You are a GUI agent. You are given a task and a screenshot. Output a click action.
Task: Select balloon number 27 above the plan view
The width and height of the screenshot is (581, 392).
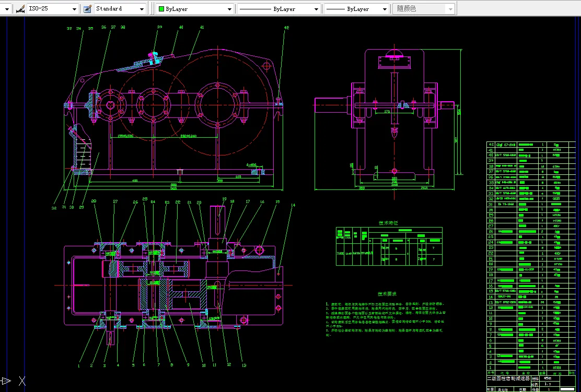pyautogui.click(x=115, y=201)
